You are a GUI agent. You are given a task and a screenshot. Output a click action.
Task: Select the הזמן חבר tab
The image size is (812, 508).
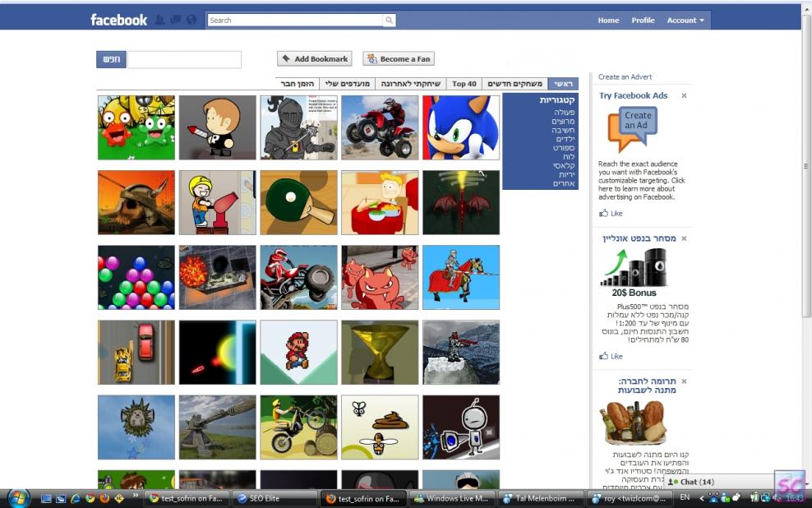(298, 84)
